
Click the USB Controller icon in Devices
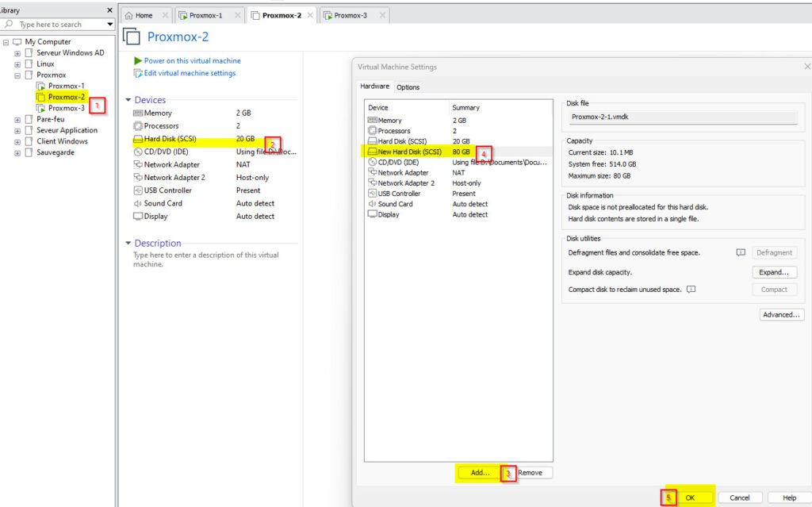[138, 190]
